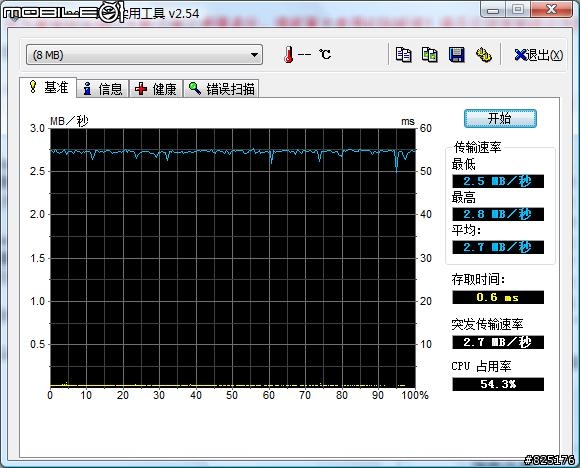This screenshot has height=468, width=580.
Task: Switch to the 信息 info tab
Action: click(103, 89)
